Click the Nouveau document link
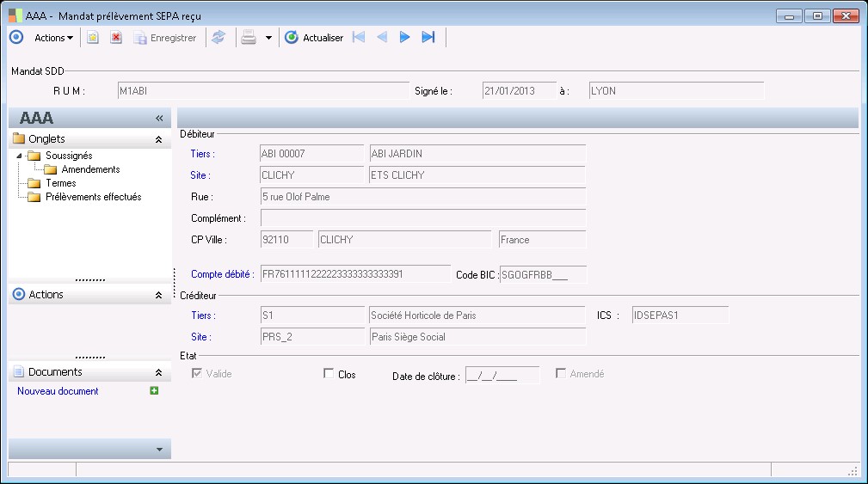868x484 pixels. [x=58, y=391]
